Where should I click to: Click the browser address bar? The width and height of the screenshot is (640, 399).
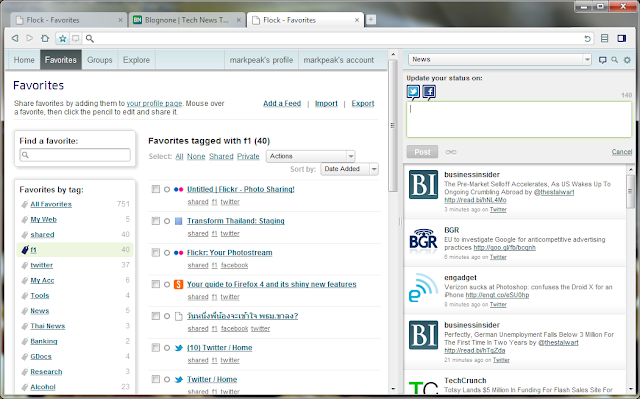[335, 38]
